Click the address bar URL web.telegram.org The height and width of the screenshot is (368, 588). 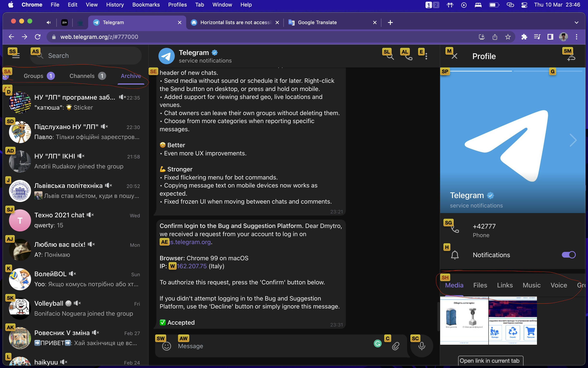(99, 37)
